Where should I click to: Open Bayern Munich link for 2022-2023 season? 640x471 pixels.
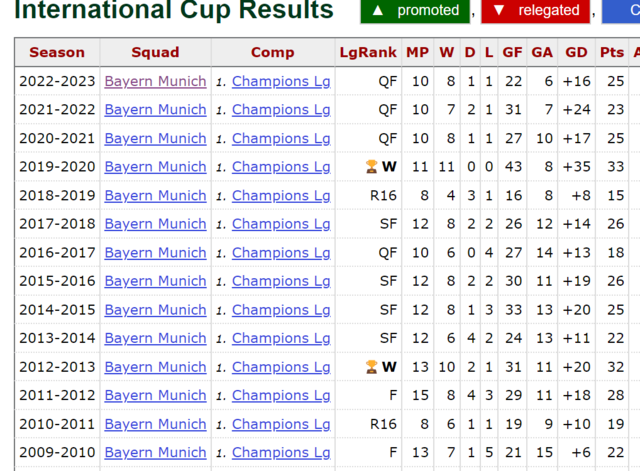tap(155, 81)
